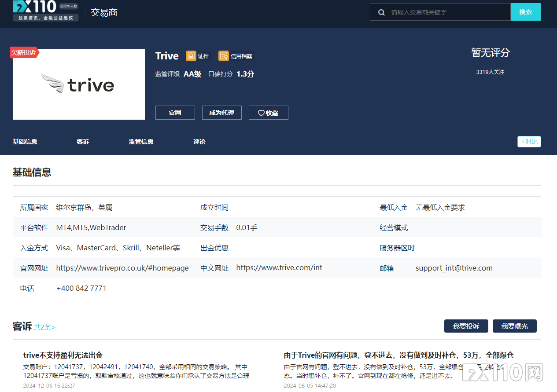This screenshot has width=557, height=392.
Task: Open complaint titled trive不支持盈利无法出金
Action: pos(63,355)
